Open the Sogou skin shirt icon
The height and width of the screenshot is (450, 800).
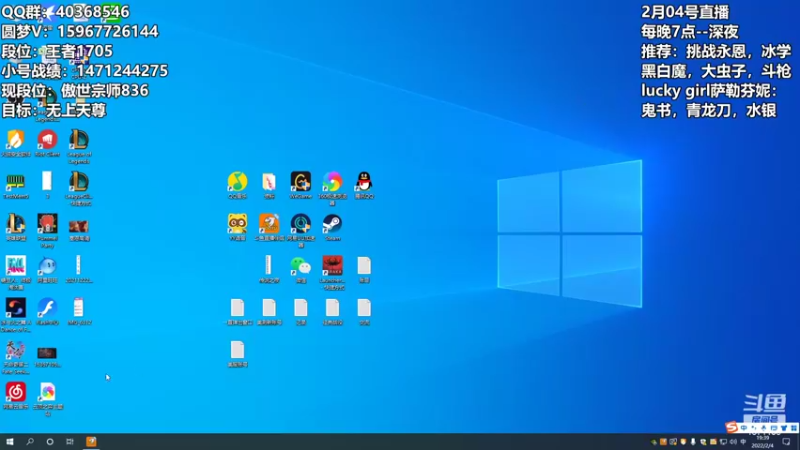784,428
